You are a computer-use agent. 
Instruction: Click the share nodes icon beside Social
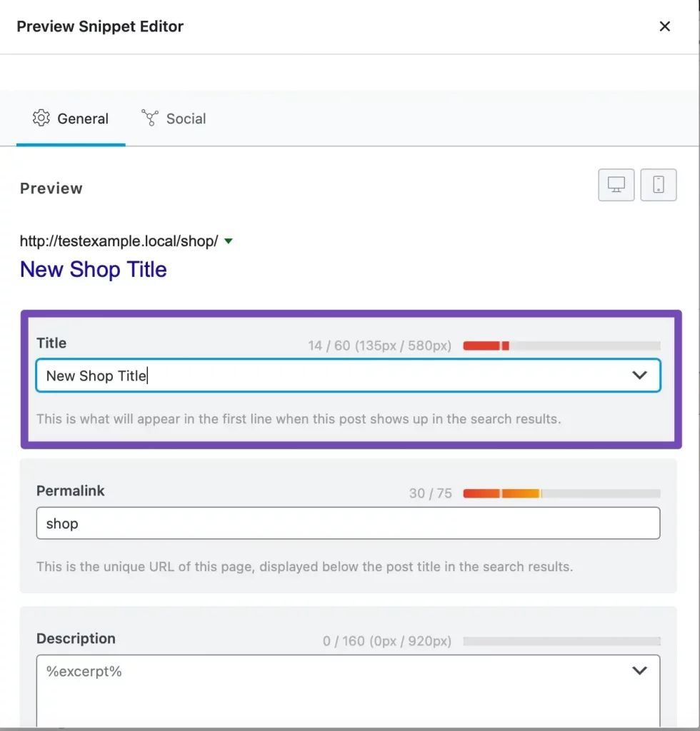coord(150,119)
